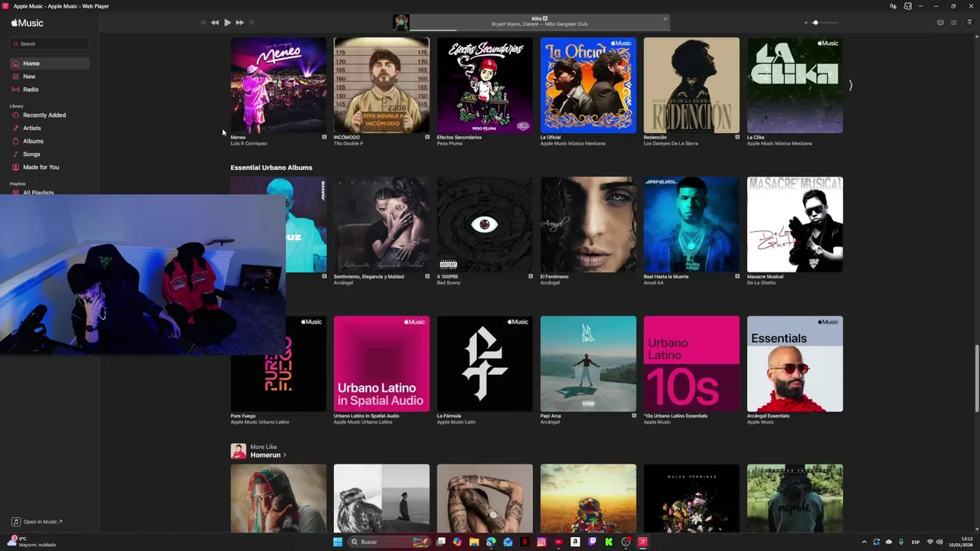The height and width of the screenshot is (551, 980).
Task: Open Masacre Musical album cover
Action: tap(795, 224)
